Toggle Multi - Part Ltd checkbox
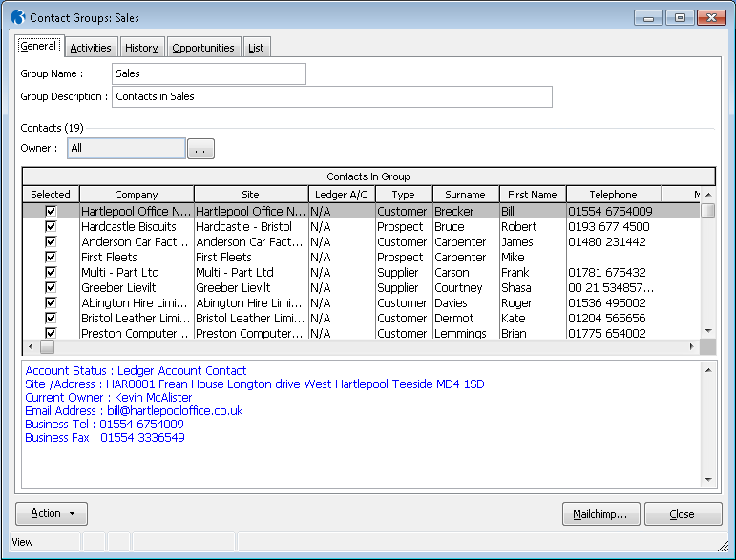The width and height of the screenshot is (736, 560). (x=51, y=273)
